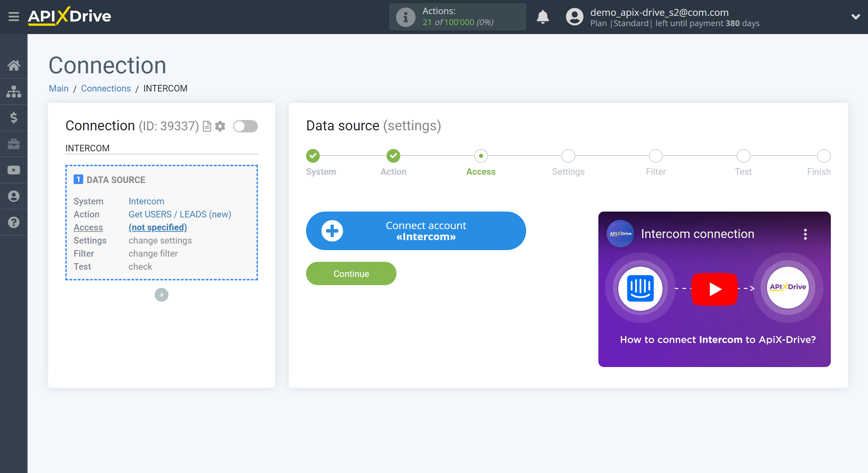Open connection settings gear menu
The image size is (868, 473).
[221, 125]
